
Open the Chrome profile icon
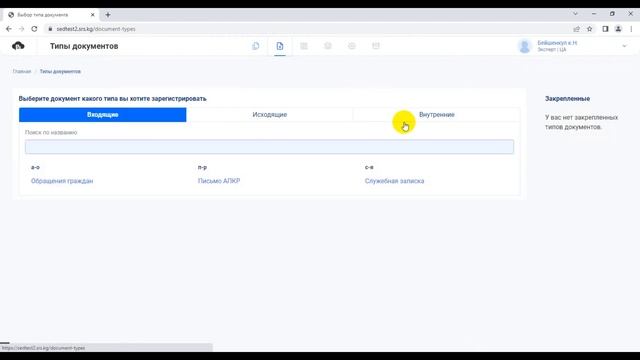pos(618,29)
